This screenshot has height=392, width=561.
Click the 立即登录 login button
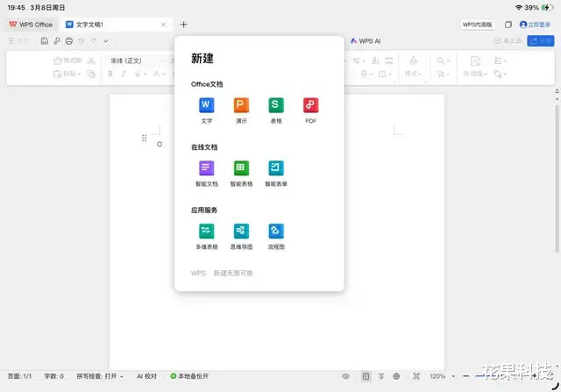(x=536, y=25)
